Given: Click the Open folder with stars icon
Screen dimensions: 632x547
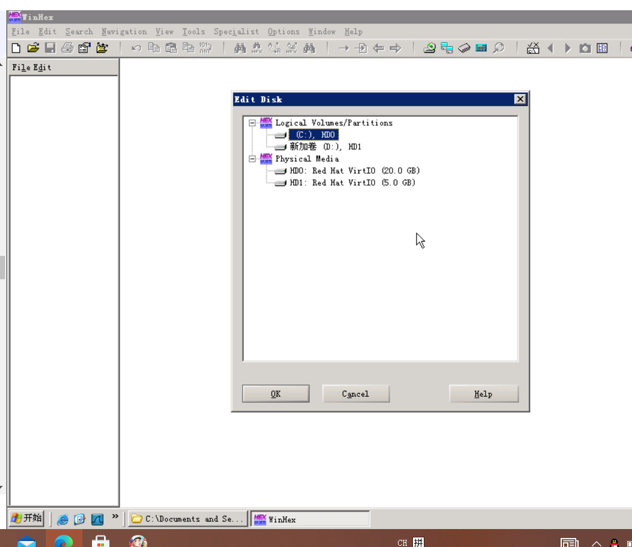Looking at the screenshot, I should pyautogui.click(x=102, y=48).
